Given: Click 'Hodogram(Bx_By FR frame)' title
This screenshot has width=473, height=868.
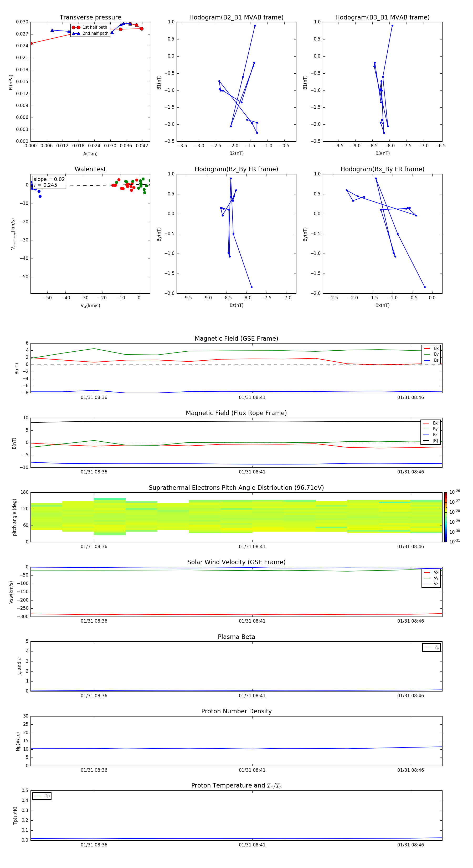Looking at the screenshot, I should click(x=382, y=169).
